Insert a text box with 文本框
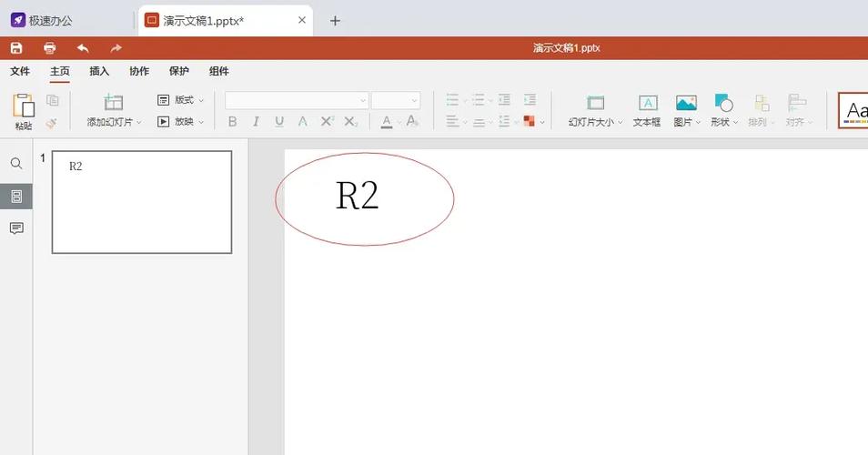Screen dimensions: 868x455 647,111
